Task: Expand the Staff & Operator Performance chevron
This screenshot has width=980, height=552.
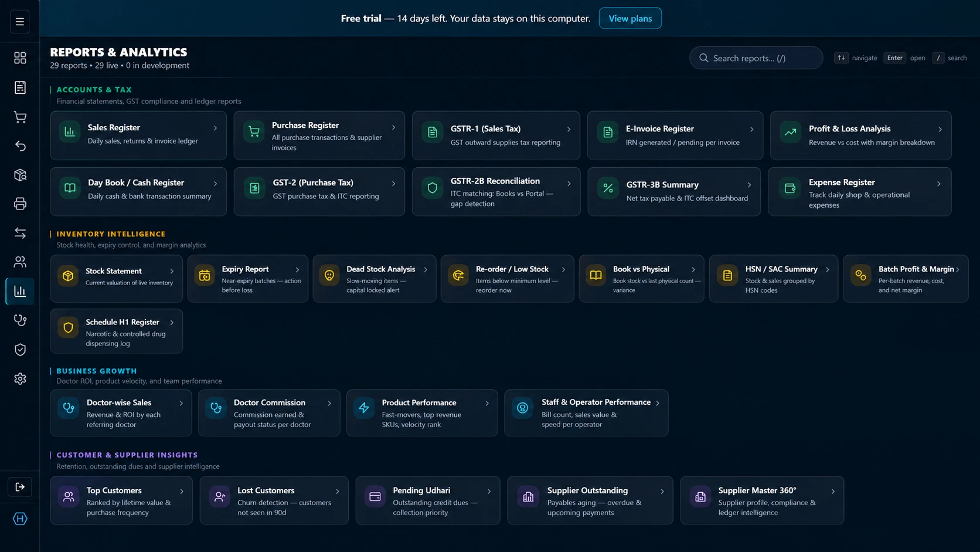Action: click(658, 403)
